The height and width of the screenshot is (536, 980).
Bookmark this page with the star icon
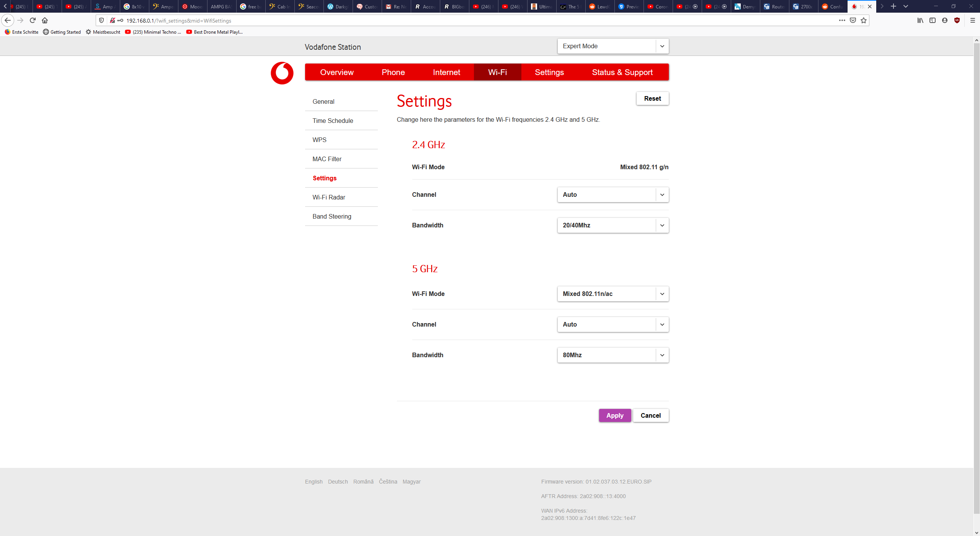pyautogui.click(x=864, y=20)
